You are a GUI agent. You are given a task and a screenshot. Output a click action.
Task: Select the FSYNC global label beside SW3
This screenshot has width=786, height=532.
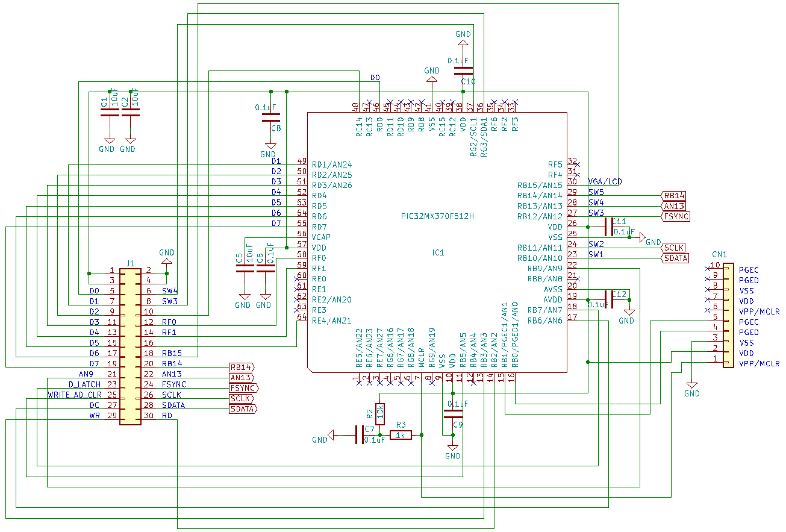tap(675, 216)
